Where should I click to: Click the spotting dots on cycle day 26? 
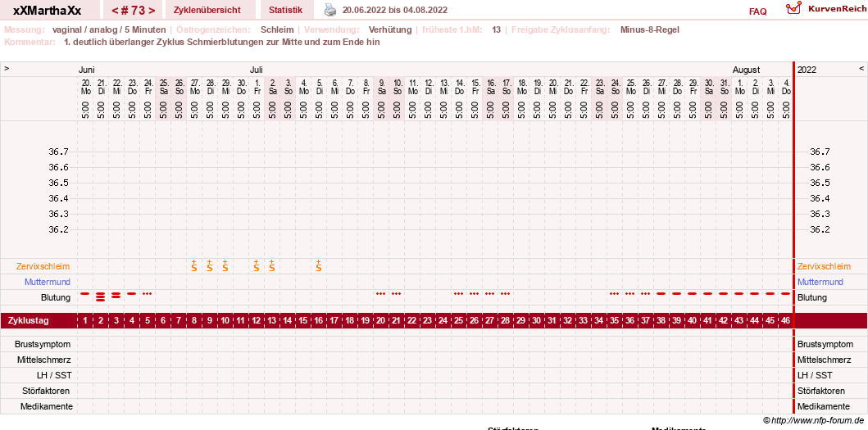click(x=474, y=293)
